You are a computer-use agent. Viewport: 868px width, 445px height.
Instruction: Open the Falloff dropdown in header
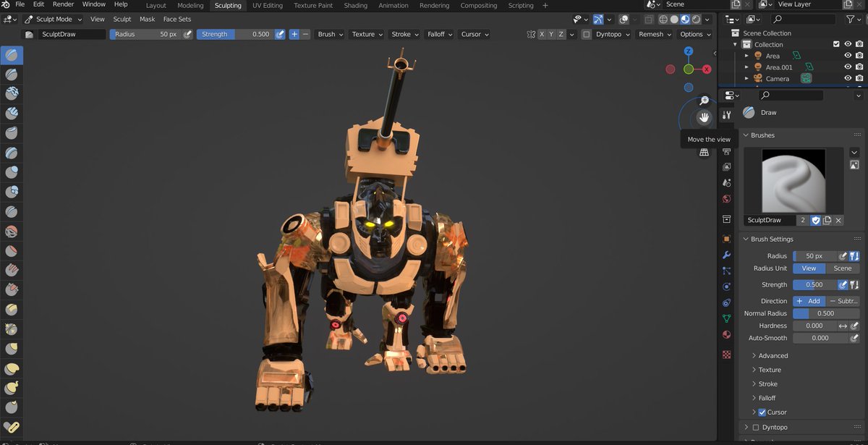pos(440,34)
